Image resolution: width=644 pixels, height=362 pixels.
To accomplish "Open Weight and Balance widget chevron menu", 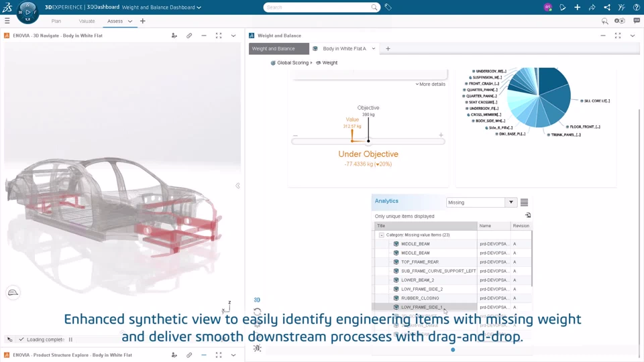I will [633, 36].
